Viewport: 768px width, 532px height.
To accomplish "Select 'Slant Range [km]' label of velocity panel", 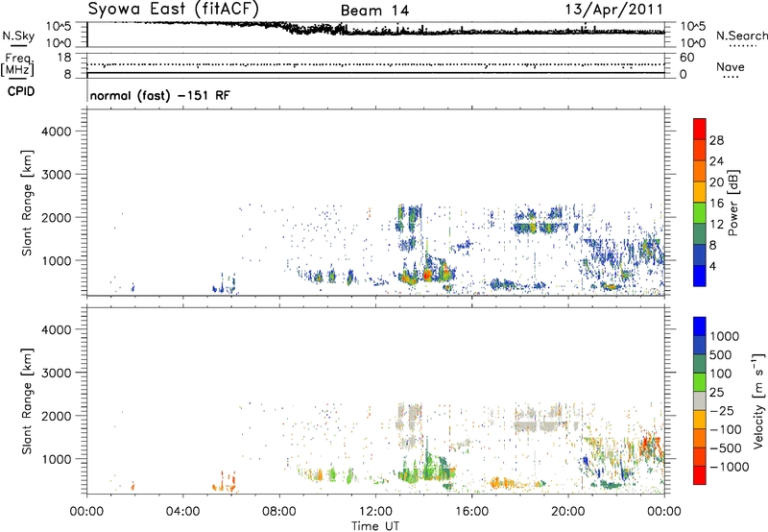I will 27,401.
